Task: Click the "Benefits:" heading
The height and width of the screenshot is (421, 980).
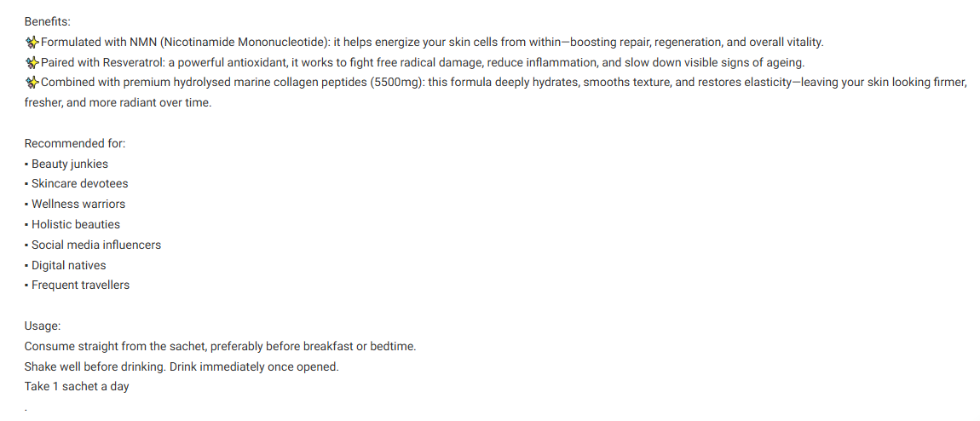Action: tap(48, 22)
